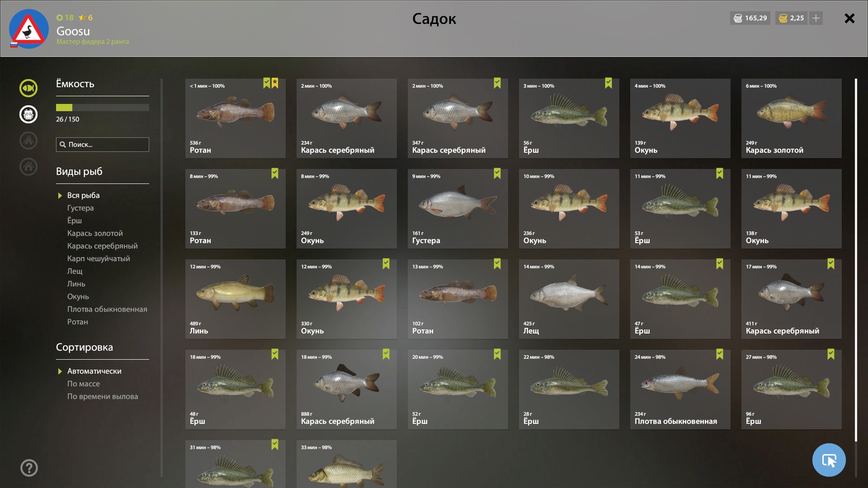Click the house icon in left sidebar

[28, 167]
